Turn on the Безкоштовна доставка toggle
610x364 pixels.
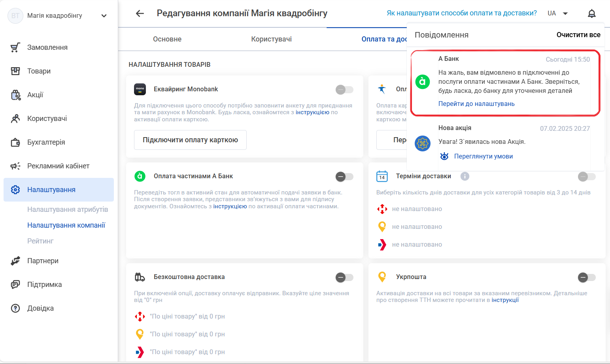coord(344,277)
